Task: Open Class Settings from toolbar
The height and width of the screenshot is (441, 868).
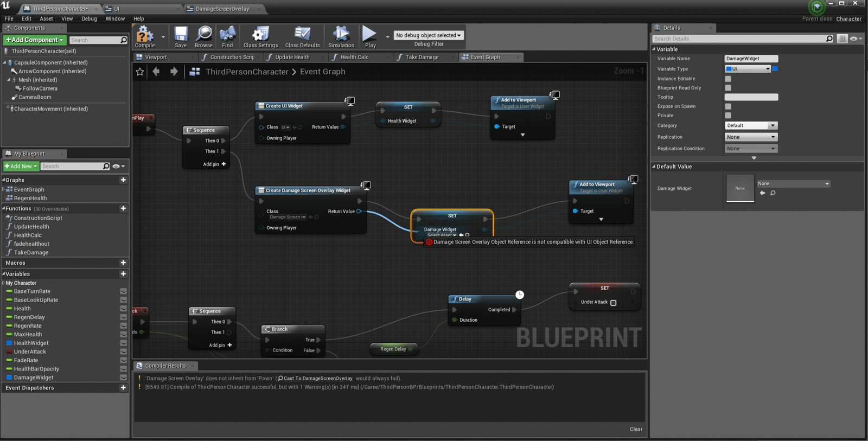Action: click(260, 36)
